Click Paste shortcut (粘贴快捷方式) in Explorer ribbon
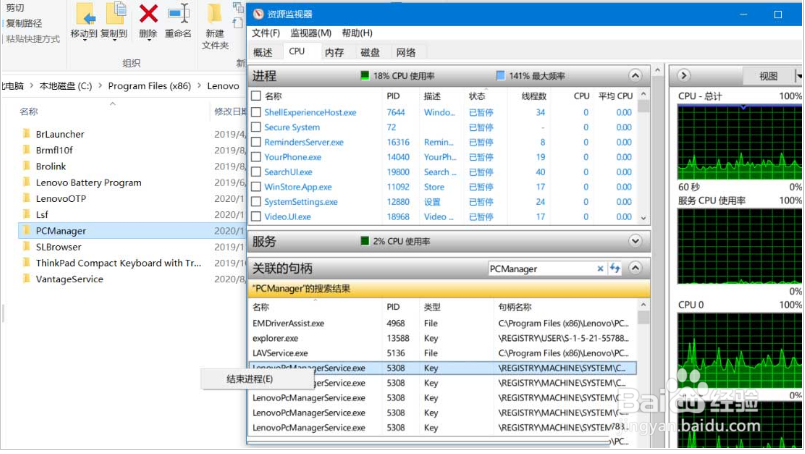805x454 pixels. coord(32,39)
